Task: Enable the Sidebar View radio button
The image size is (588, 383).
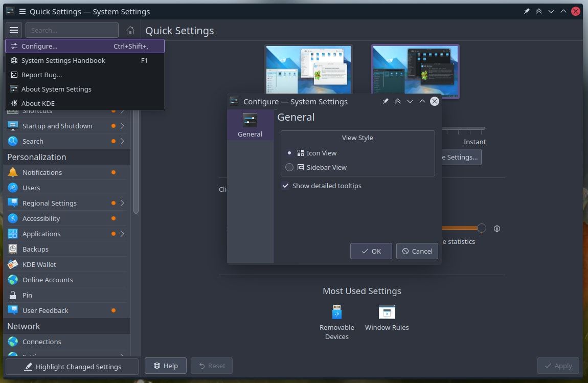Action: (289, 167)
